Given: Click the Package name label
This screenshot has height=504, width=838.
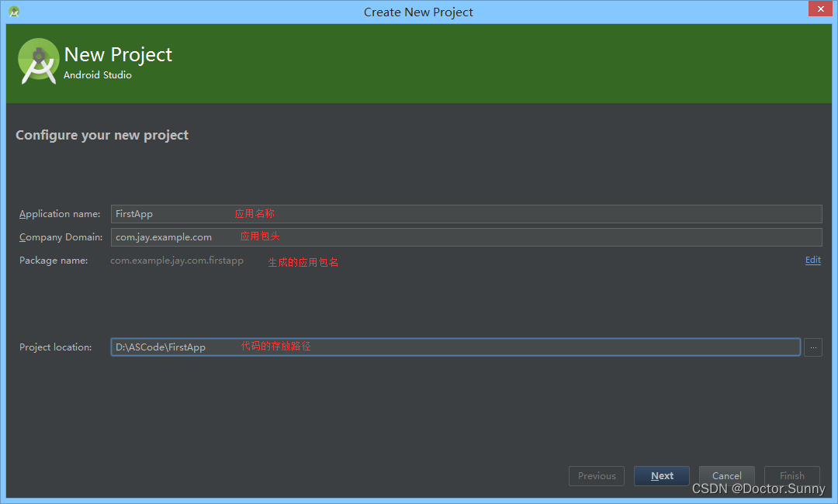Looking at the screenshot, I should [x=54, y=261].
